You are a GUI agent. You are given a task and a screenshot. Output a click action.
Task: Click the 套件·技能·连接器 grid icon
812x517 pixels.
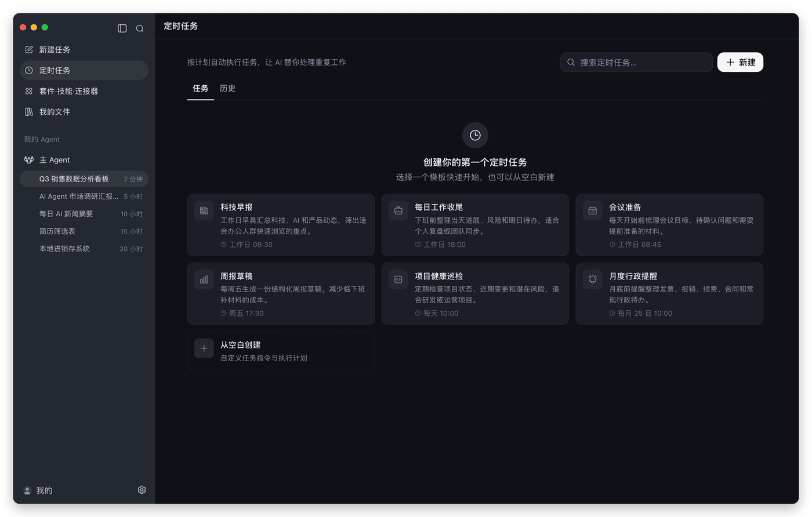click(x=29, y=91)
